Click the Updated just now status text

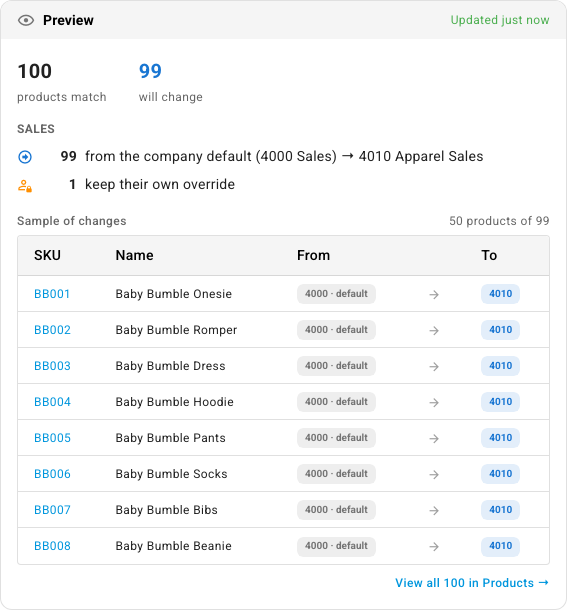[x=500, y=20]
